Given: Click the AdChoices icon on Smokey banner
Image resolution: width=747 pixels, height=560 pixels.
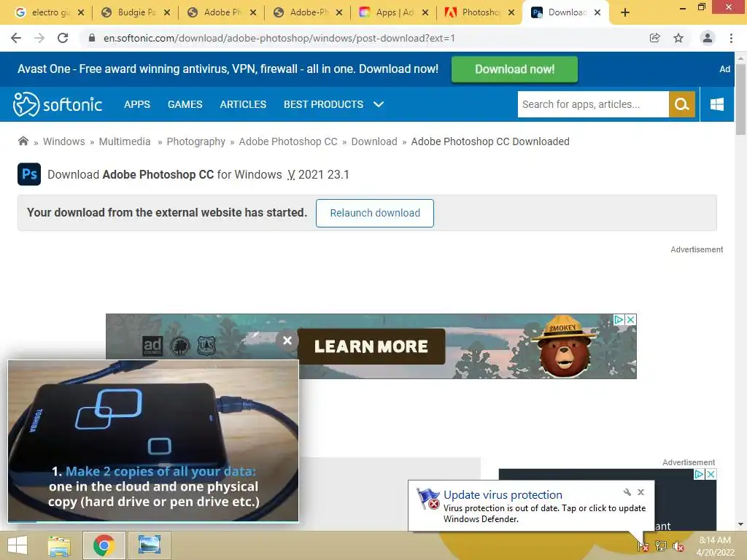Looking at the screenshot, I should [619, 319].
